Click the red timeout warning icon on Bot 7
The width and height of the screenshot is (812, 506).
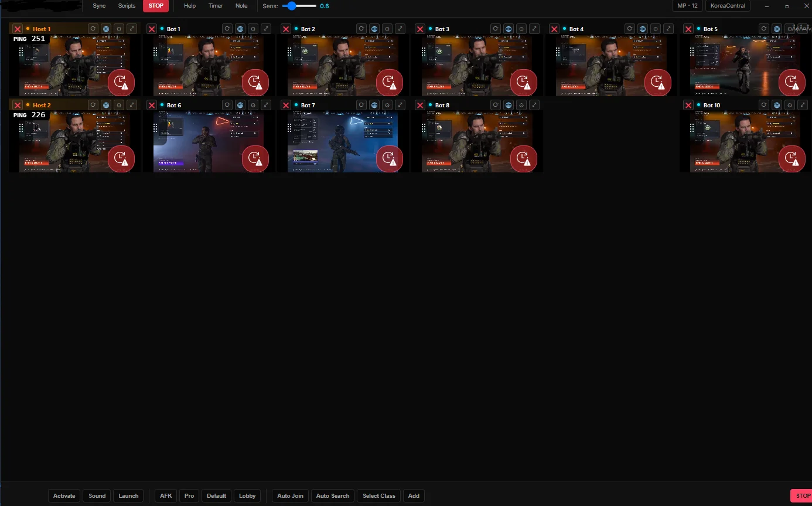pyautogui.click(x=390, y=159)
